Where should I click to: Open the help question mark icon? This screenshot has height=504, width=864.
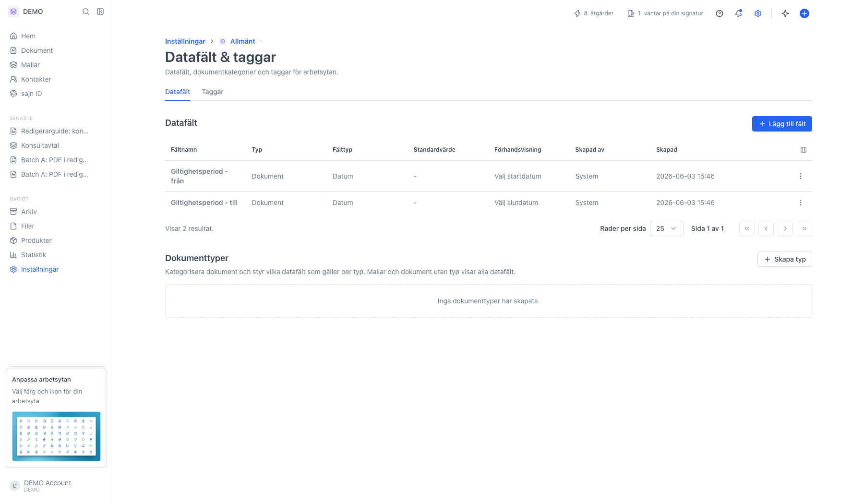pyautogui.click(x=720, y=13)
